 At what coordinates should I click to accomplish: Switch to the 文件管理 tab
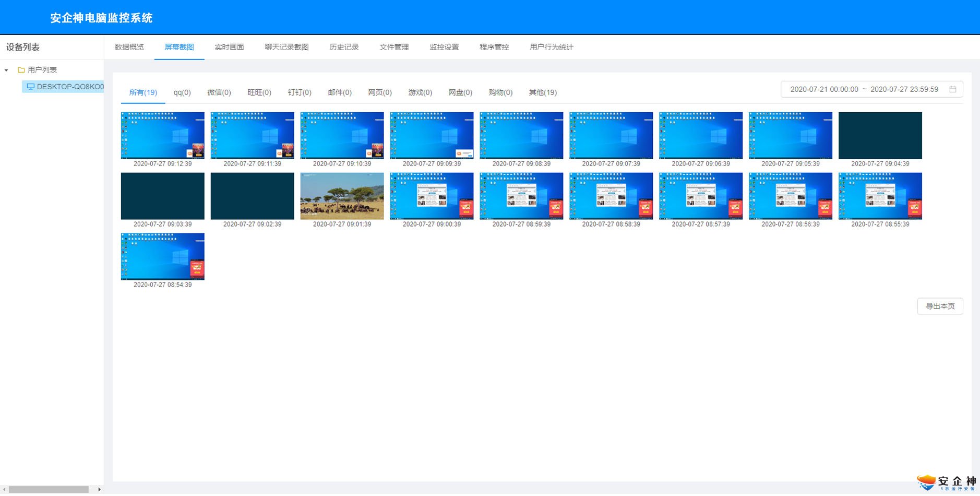pos(394,47)
